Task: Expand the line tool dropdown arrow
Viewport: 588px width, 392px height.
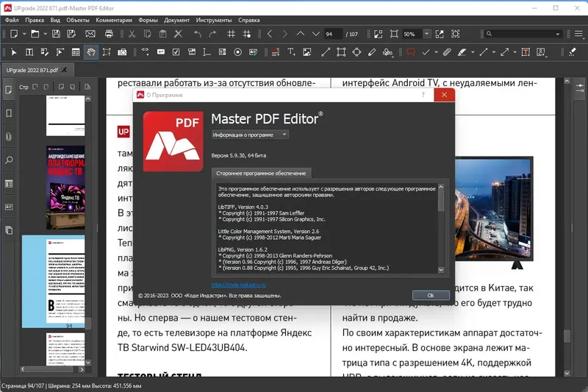Action: coord(493,52)
